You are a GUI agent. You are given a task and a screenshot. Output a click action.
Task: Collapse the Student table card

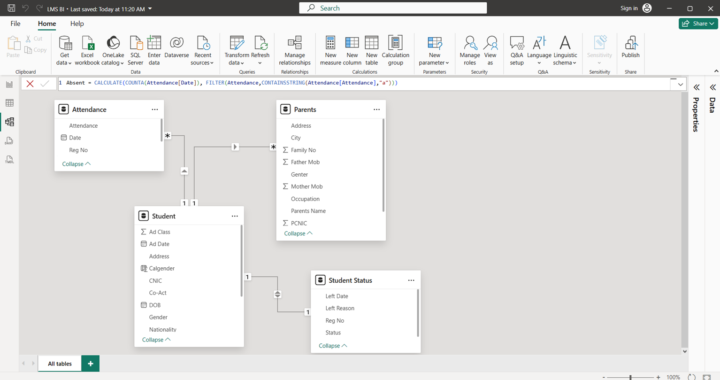(156, 340)
